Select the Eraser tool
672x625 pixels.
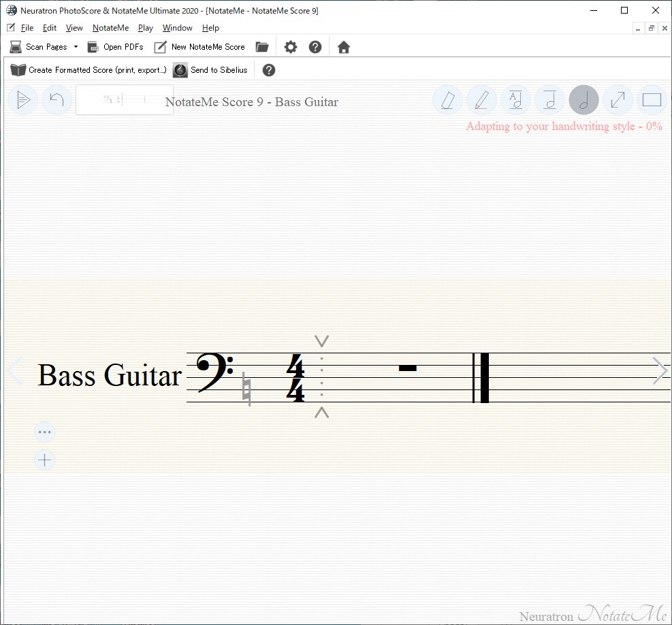pos(448,100)
